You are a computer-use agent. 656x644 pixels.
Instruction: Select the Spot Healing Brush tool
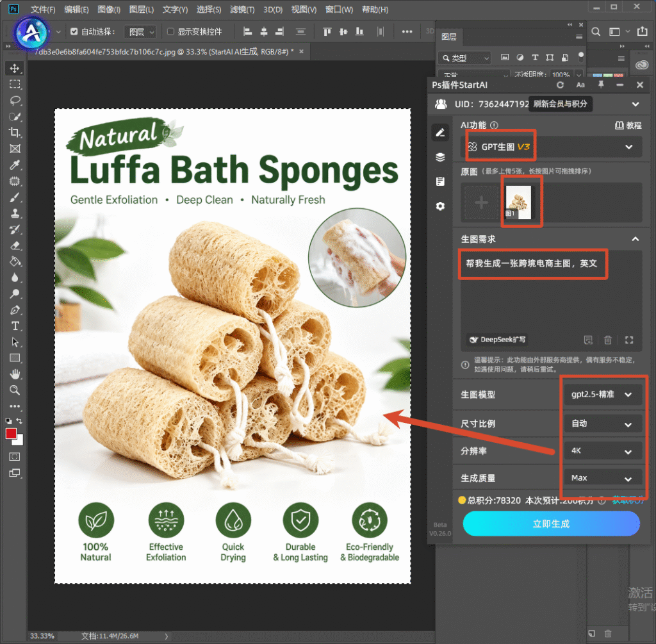pos(15,181)
